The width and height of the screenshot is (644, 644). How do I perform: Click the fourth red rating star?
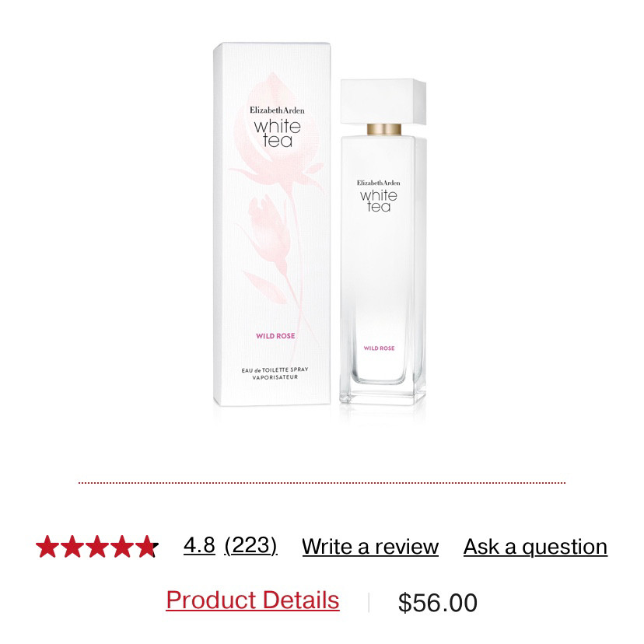point(122,546)
